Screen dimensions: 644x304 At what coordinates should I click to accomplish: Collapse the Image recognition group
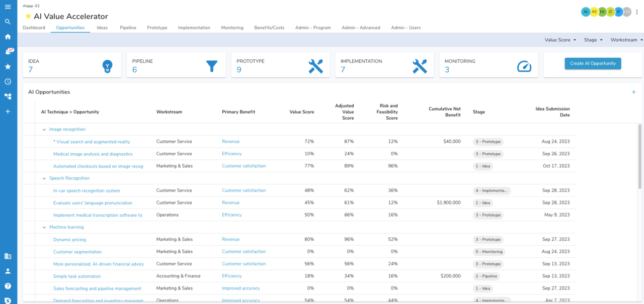[44, 129]
